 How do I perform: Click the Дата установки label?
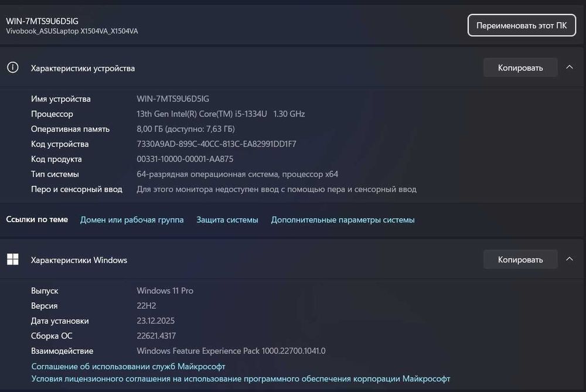pos(60,321)
